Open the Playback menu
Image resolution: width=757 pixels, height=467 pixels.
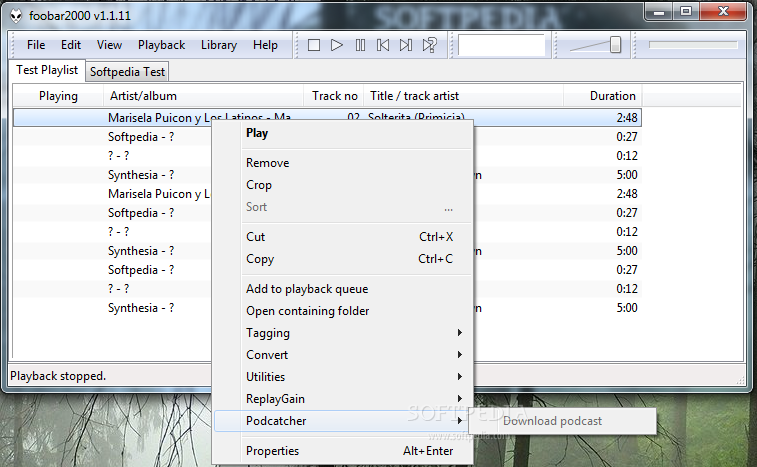click(x=161, y=45)
